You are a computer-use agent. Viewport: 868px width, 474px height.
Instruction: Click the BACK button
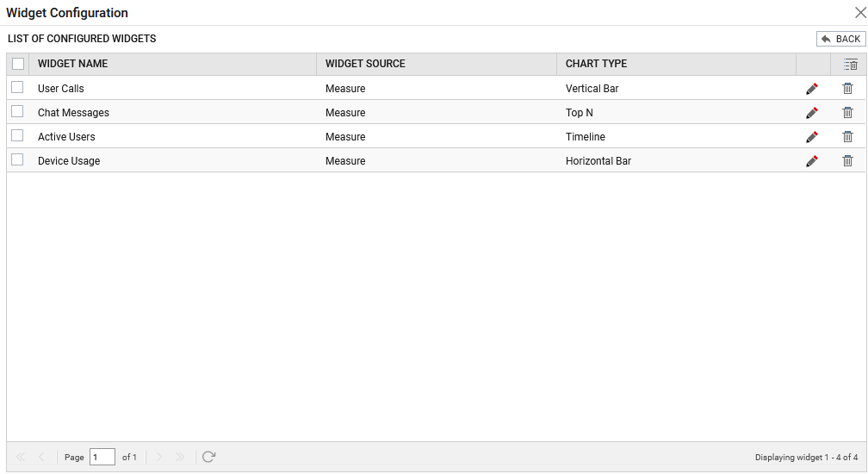coord(840,39)
